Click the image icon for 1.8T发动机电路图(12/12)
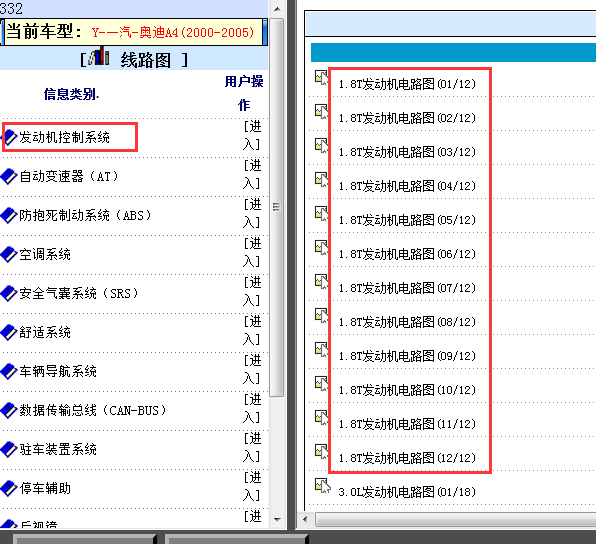The height and width of the screenshot is (544, 596). click(x=322, y=451)
